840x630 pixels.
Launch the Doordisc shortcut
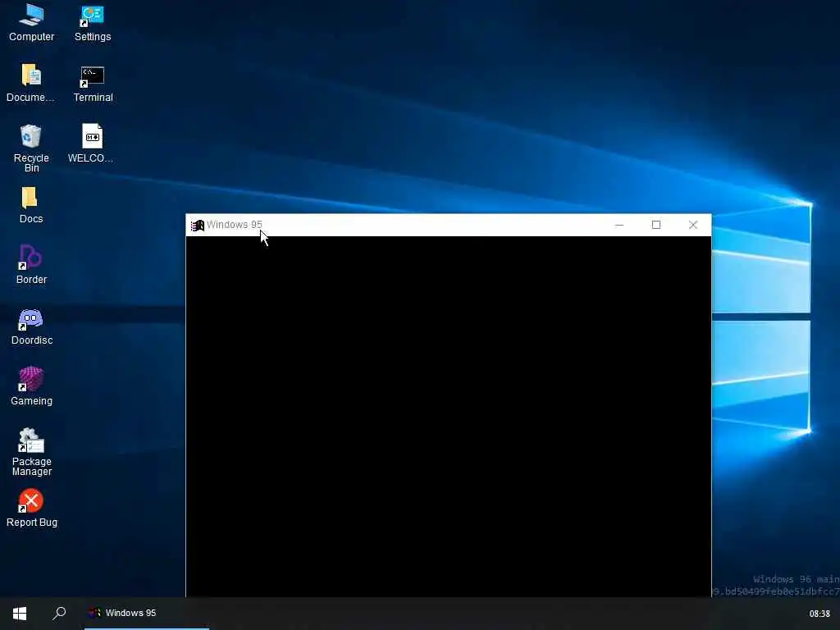click(31, 326)
